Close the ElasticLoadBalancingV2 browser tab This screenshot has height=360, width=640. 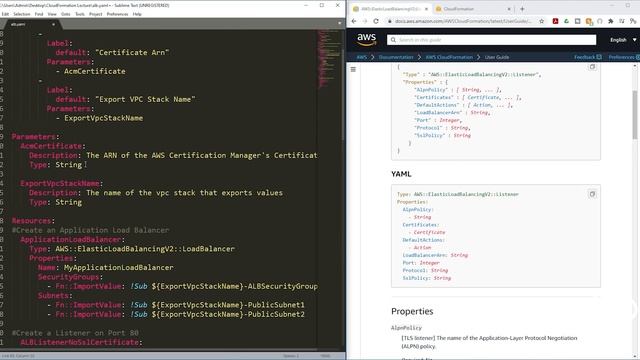pos(427,9)
